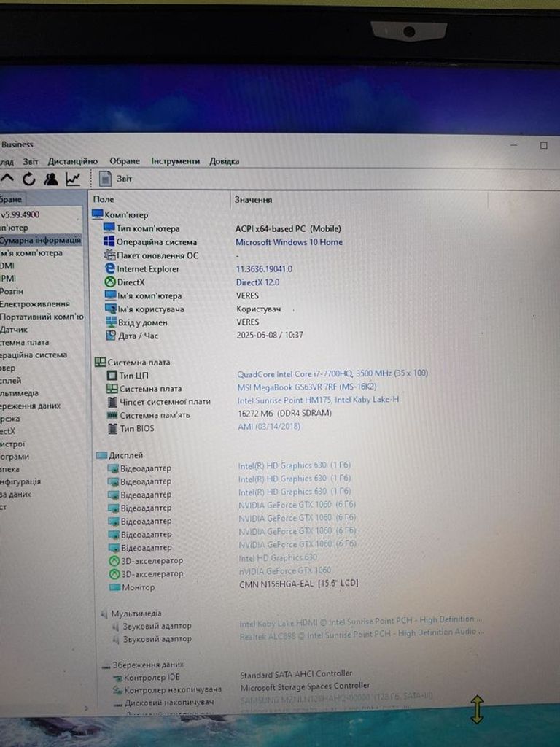Select Електроживлення in the sidebar tree
Image resolution: width=560 pixels, height=747 pixels.
coord(35,304)
